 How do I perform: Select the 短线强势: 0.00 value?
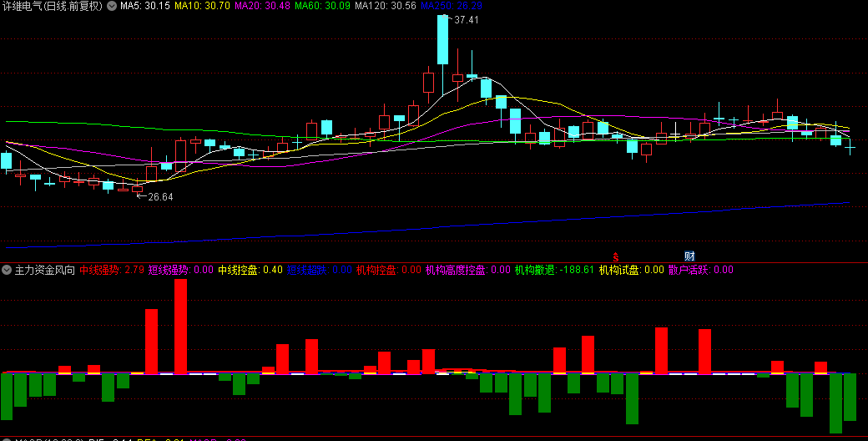pyautogui.click(x=181, y=271)
